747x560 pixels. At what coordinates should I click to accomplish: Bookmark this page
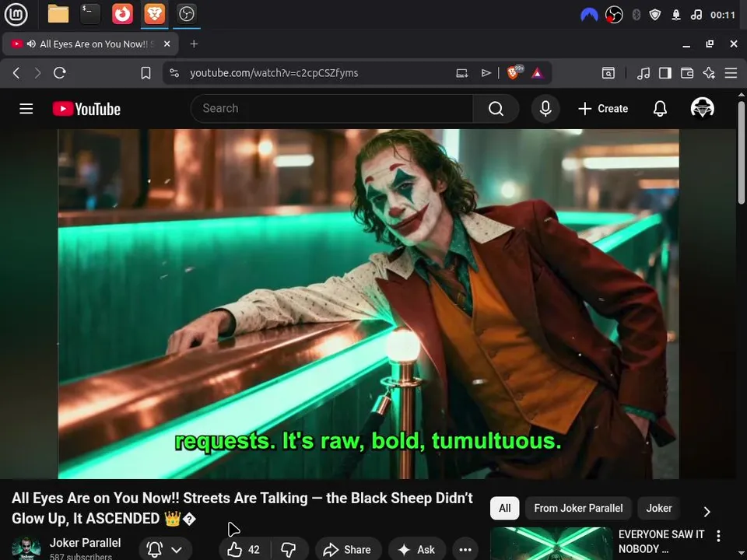[x=146, y=73]
